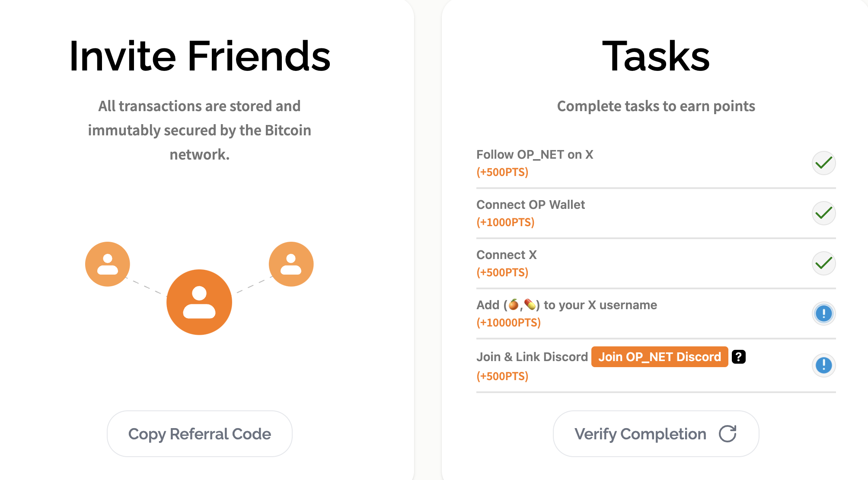
Task: Click the black question mark help icon
Action: pos(739,357)
